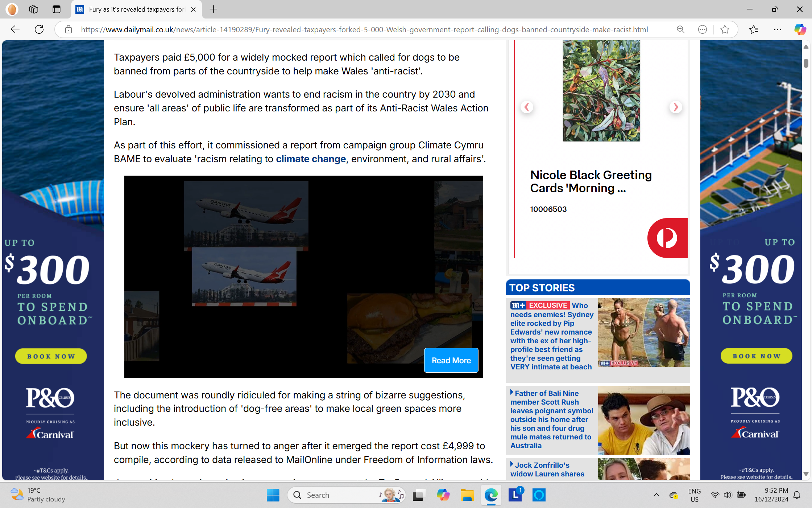Image resolution: width=812 pixels, height=508 pixels.
Task: Open the climate change link
Action: 311,159
